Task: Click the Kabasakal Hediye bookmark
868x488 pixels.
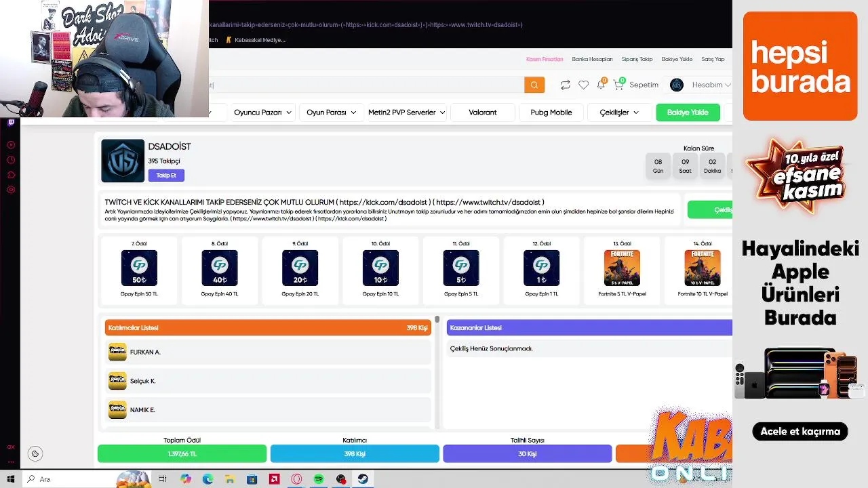Action: [x=256, y=40]
